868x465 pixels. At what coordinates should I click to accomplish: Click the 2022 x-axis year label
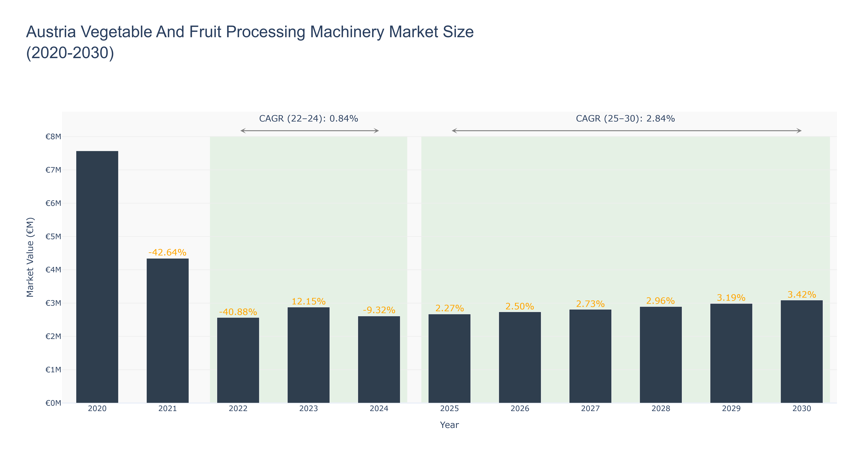(238, 409)
